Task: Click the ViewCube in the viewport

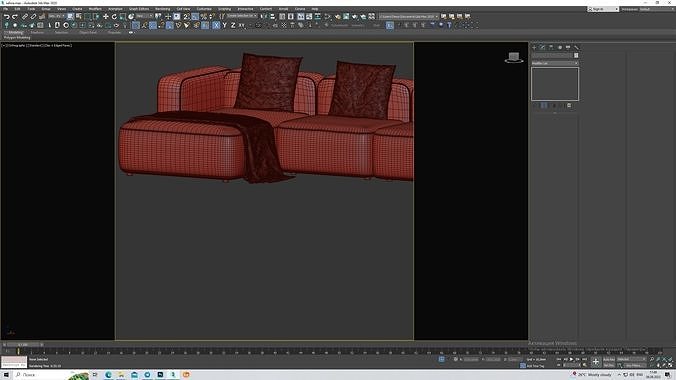Action: [514, 57]
